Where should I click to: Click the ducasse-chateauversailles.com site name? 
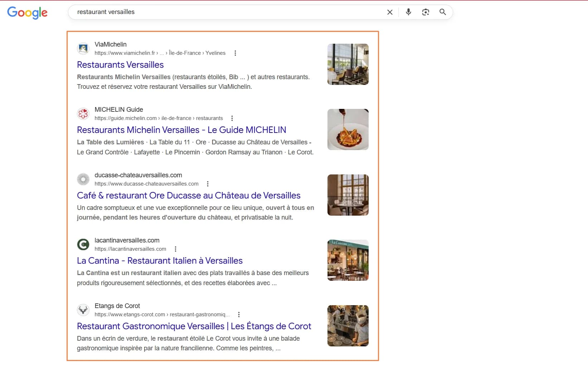coord(138,175)
